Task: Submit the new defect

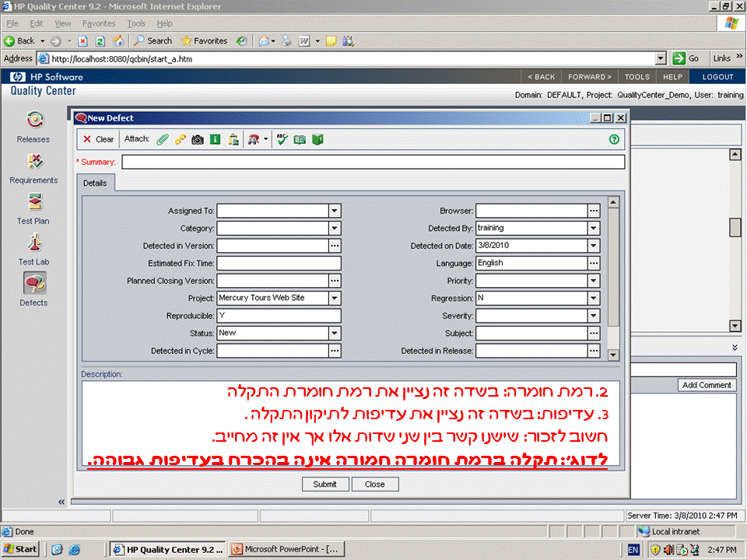Action: pos(325,484)
